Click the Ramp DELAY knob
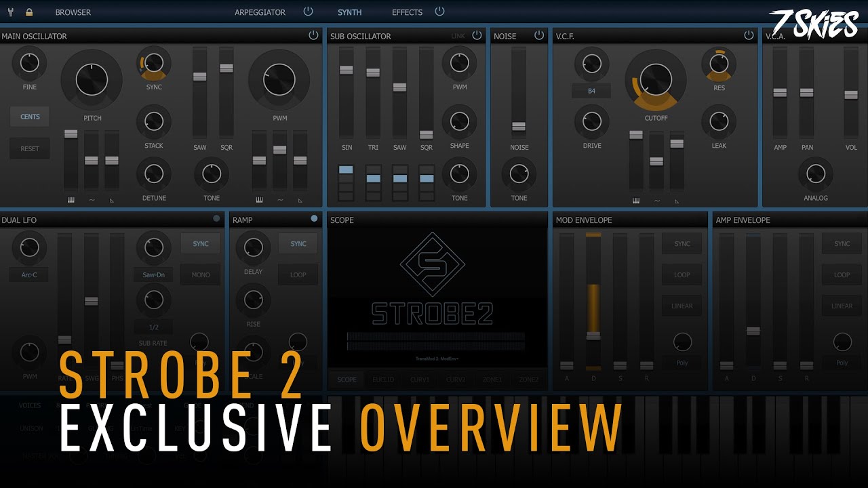868x488 pixels. click(253, 248)
